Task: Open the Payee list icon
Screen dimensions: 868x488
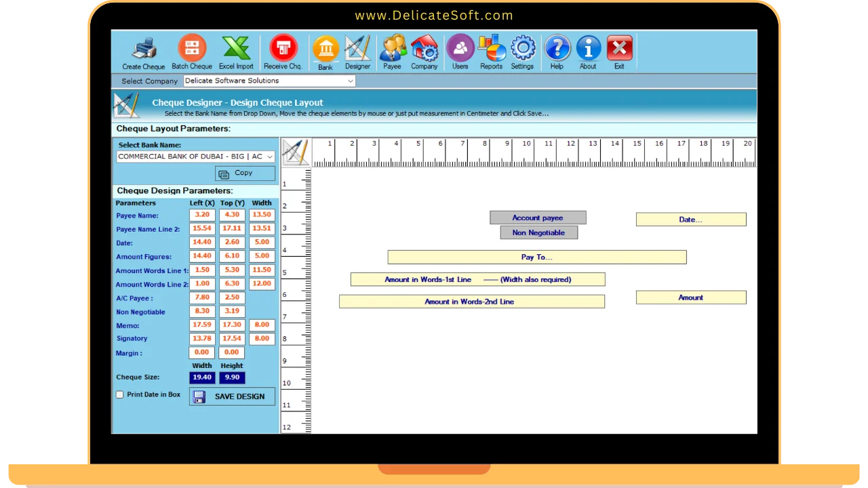Action: click(x=392, y=53)
